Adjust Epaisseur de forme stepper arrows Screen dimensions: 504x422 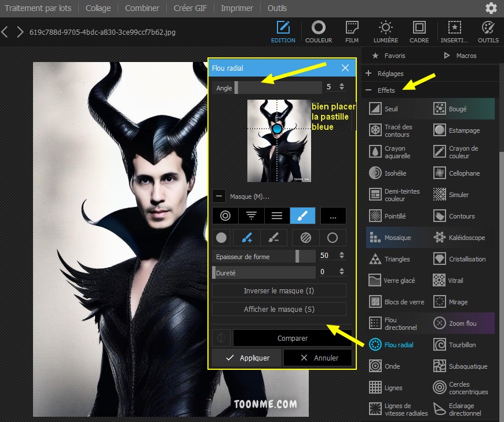342,255
